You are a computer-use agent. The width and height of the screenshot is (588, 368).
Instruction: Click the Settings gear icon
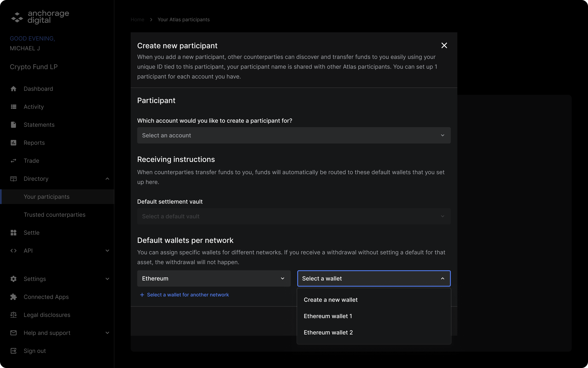13,279
